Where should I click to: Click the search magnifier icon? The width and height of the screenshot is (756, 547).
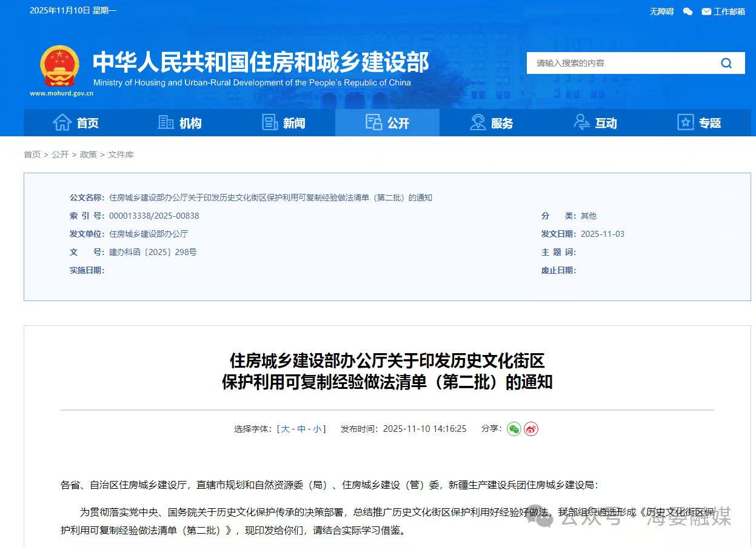point(726,63)
